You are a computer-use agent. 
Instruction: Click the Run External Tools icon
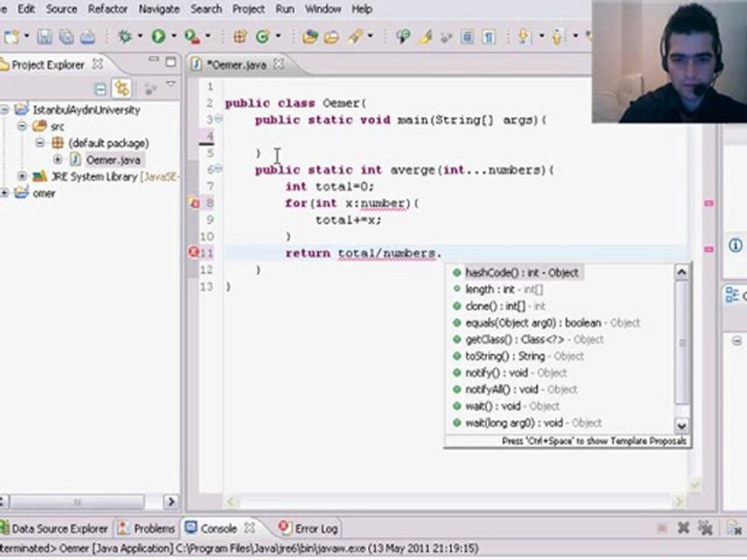[192, 37]
